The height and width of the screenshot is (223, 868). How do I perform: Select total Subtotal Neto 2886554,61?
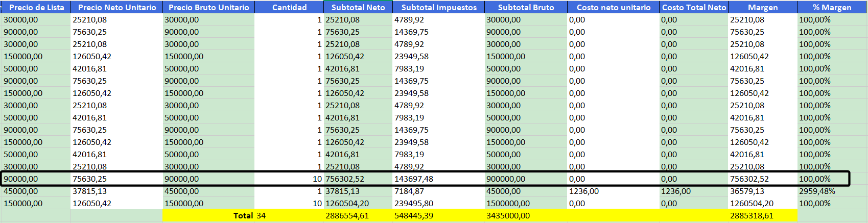pos(358,216)
